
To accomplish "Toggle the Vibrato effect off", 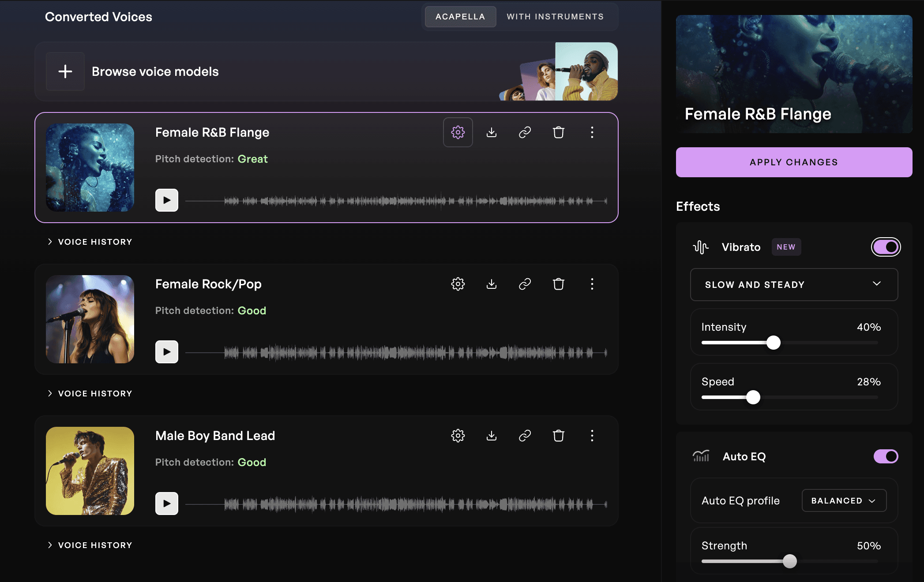I will (x=886, y=247).
